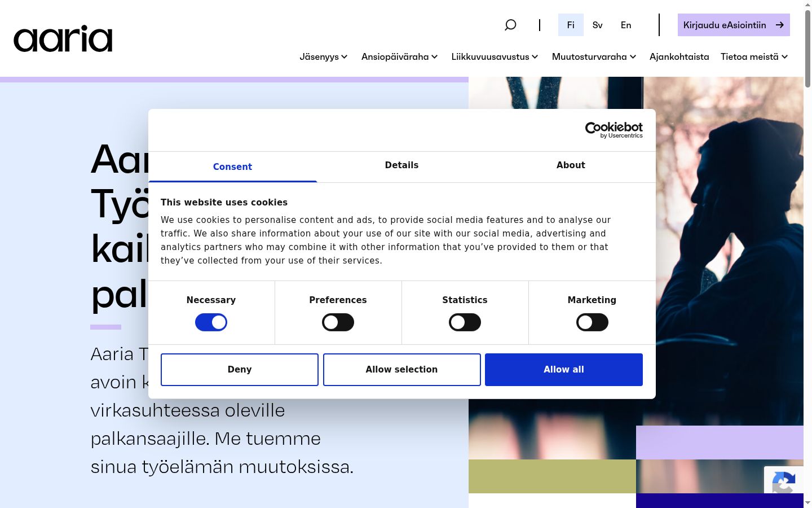This screenshot has height=508, width=812.
Task: Open the site search magnifier icon
Action: (510, 25)
